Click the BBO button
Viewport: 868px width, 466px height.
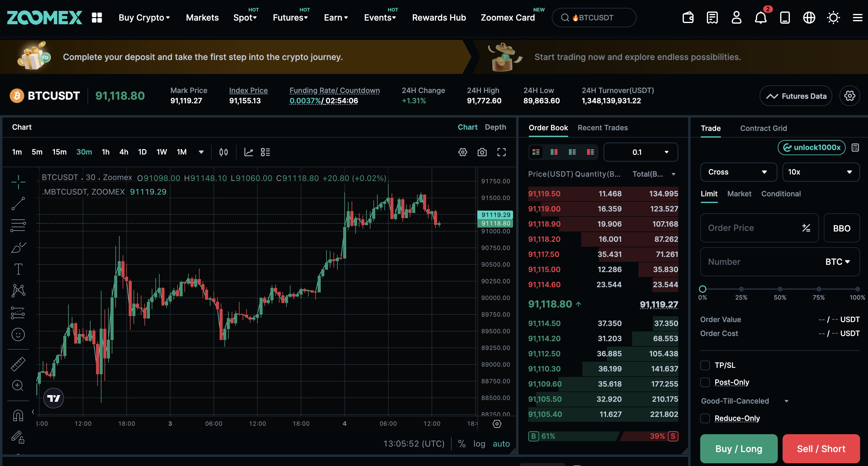(841, 228)
